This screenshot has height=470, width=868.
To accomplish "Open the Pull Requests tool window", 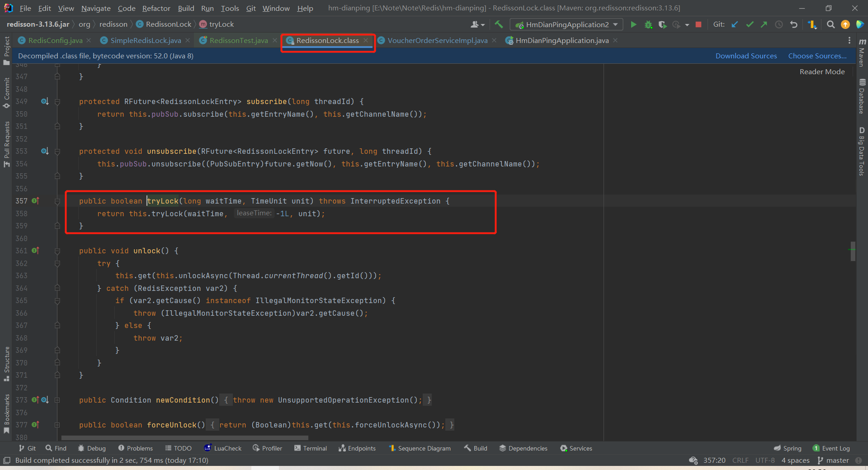I will pyautogui.click(x=6, y=144).
